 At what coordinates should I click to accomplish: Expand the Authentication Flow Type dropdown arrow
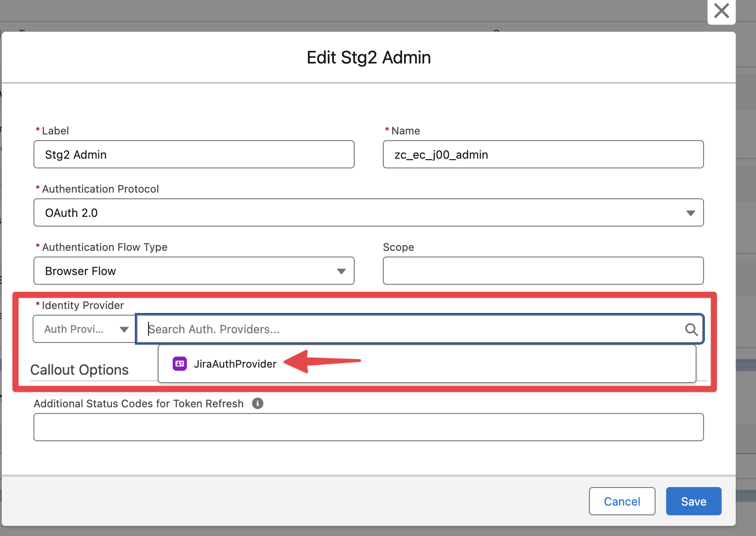[x=341, y=271]
